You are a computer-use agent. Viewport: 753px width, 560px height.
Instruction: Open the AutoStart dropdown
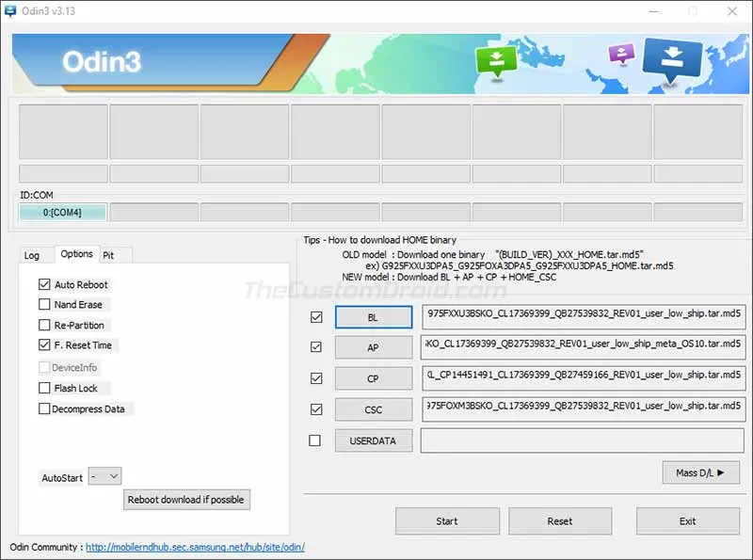click(104, 477)
